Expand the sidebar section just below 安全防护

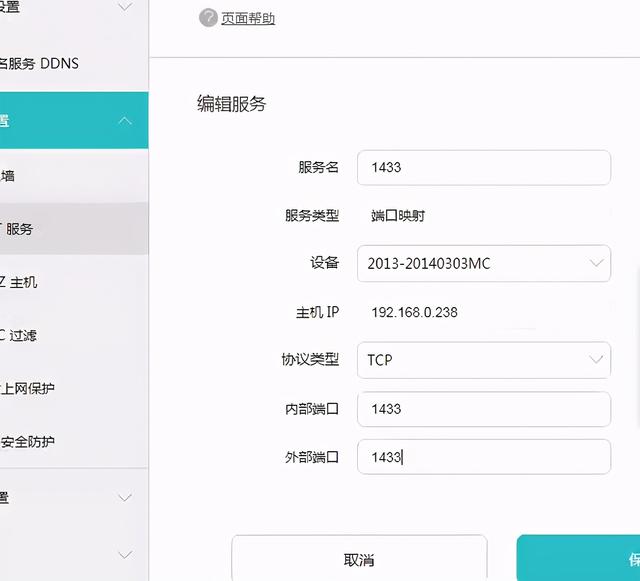tap(125, 497)
